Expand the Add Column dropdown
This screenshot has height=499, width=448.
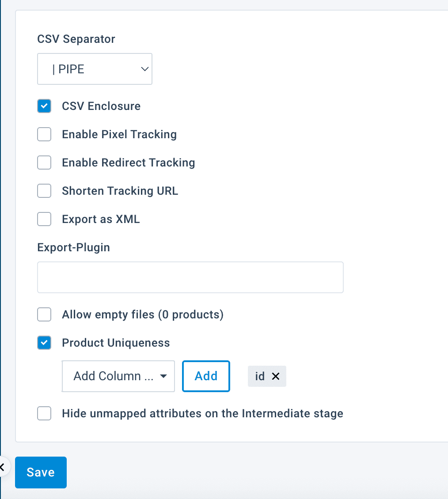pos(118,376)
